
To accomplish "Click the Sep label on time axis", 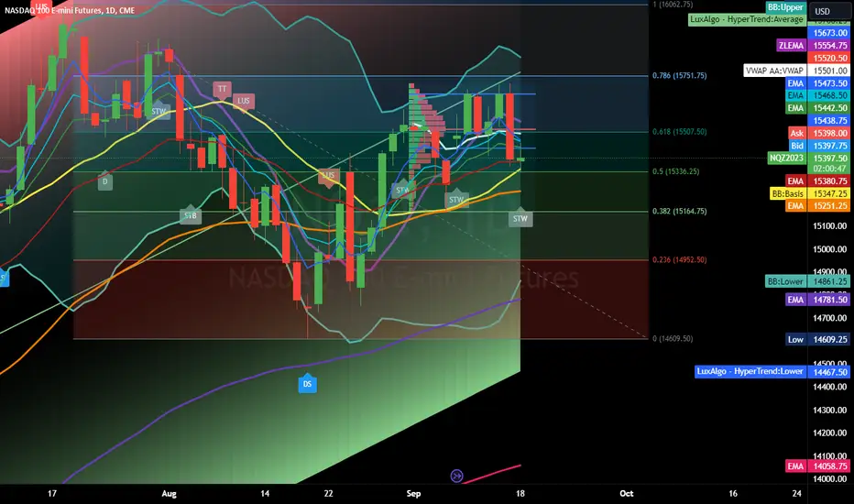I will tap(413, 494).
